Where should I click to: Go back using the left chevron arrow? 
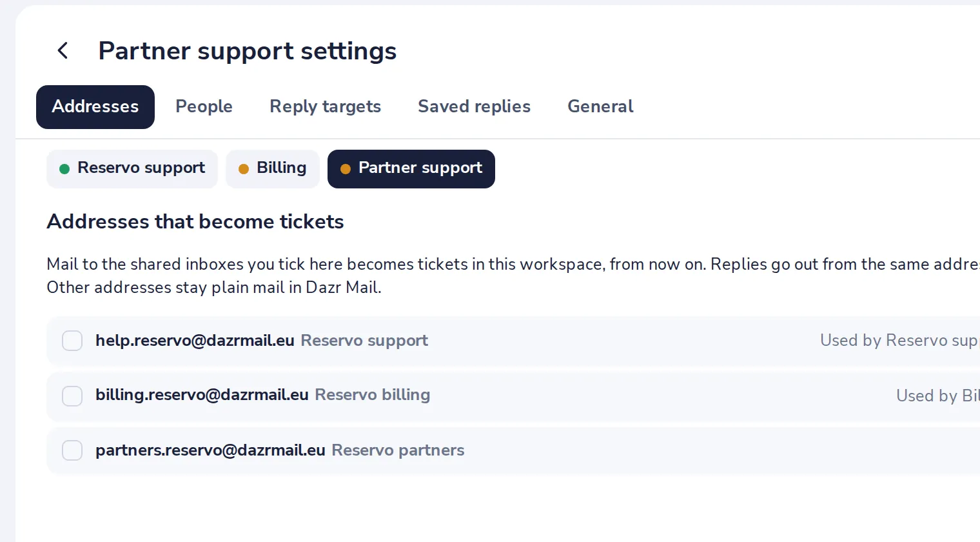click(63, 50)
